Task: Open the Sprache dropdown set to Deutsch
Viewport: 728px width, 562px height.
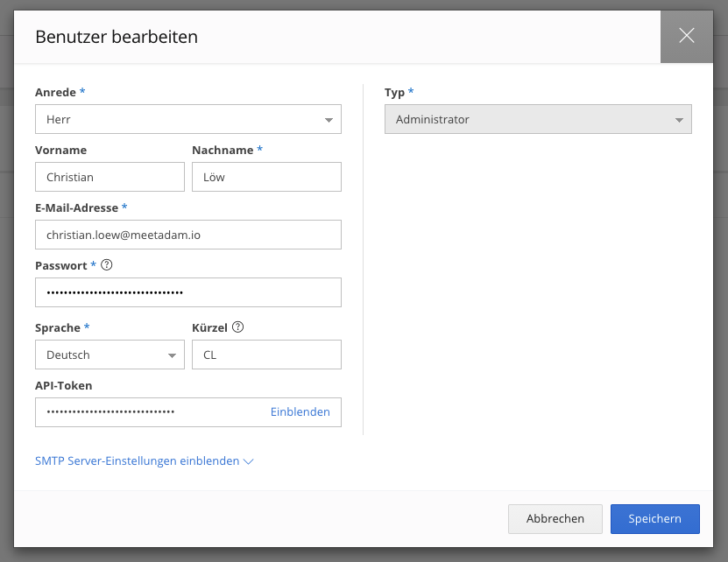Action: (101, 355)
